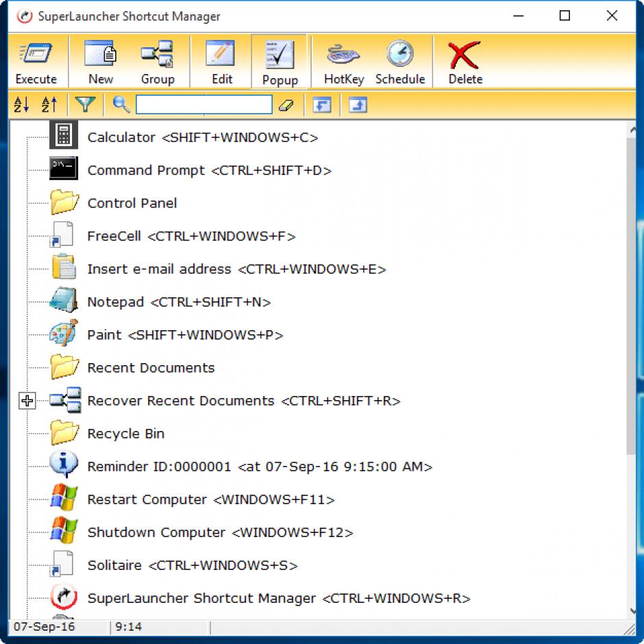Image resolution: width=644 pixels, height=644 pixels.
Task: Click the Paint palette icon
Action: (x=64, y=333)
